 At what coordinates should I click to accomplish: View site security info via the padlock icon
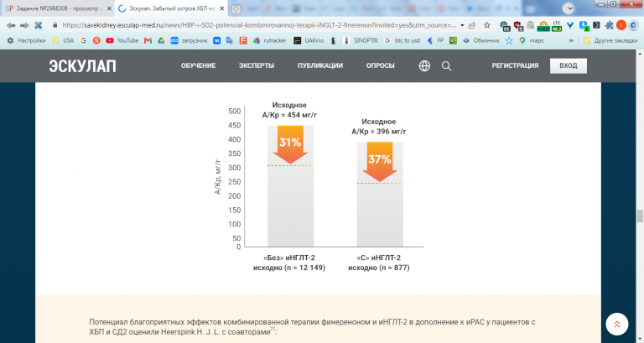coord(55,25)
